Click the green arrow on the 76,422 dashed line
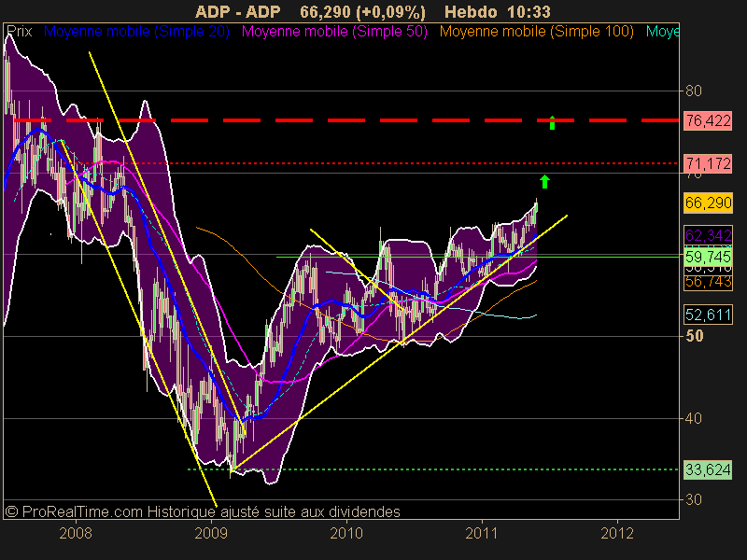 point(552,122)
